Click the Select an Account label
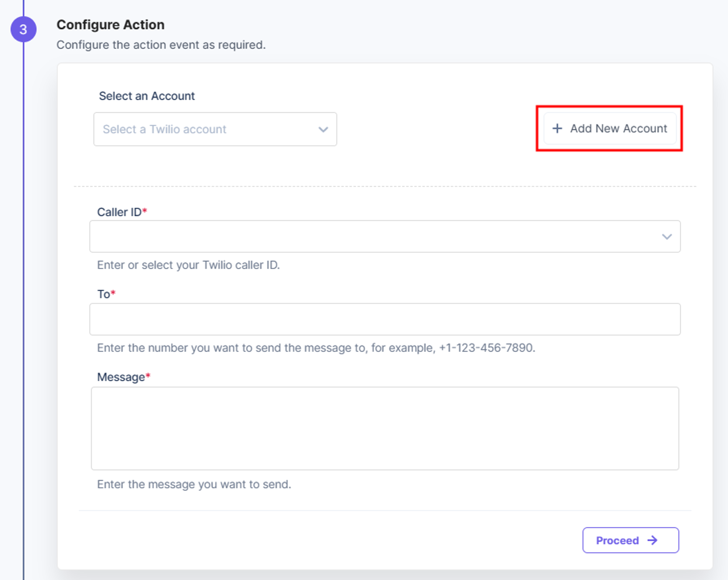Image resolution: width=728 pixels, height=580 pixels. point(147,96)
